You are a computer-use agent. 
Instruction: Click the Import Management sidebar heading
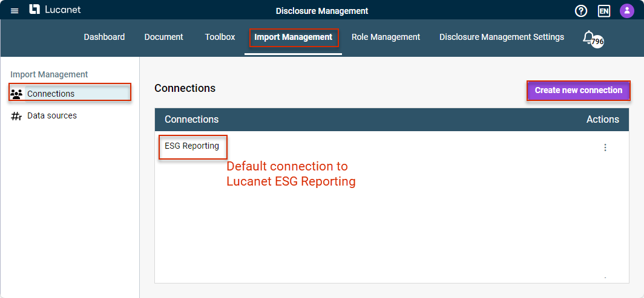49,74
